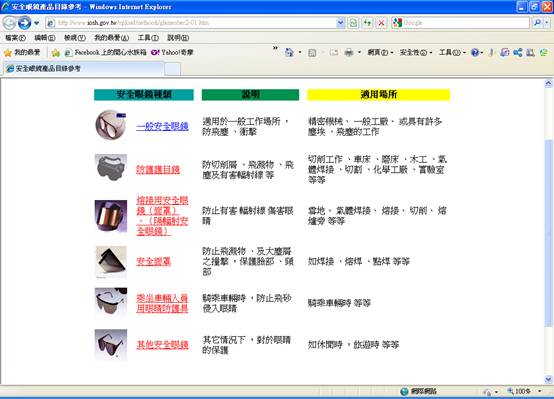Click the safety mask thumbnail image

(111, 262)
